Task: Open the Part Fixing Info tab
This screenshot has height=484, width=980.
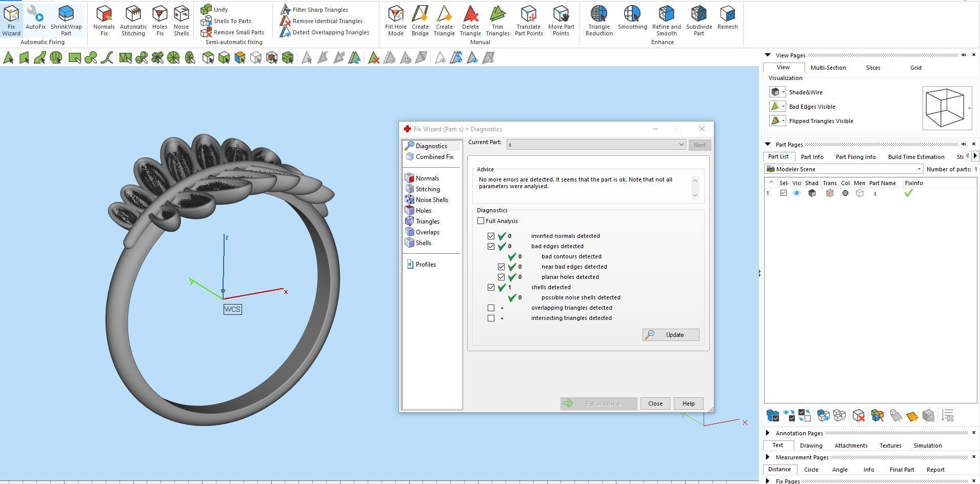Action: pyautogui.click(x=855, y=157)
